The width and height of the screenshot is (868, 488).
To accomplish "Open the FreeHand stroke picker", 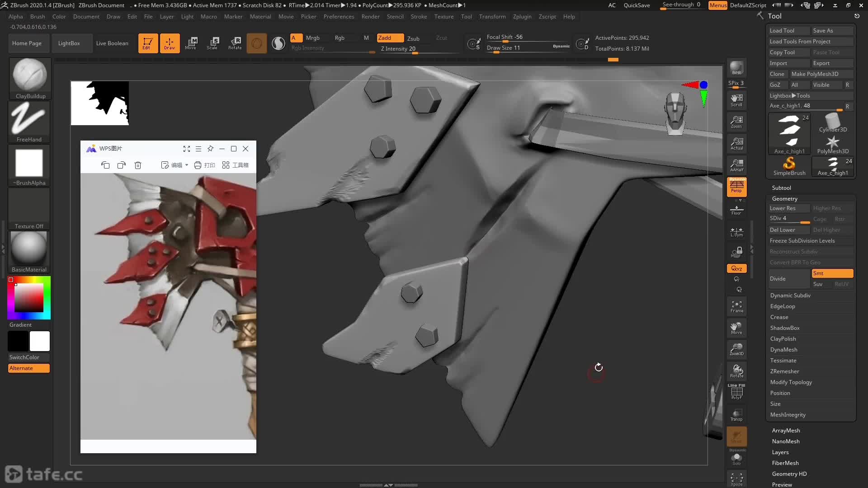I will tap(29, 122).
